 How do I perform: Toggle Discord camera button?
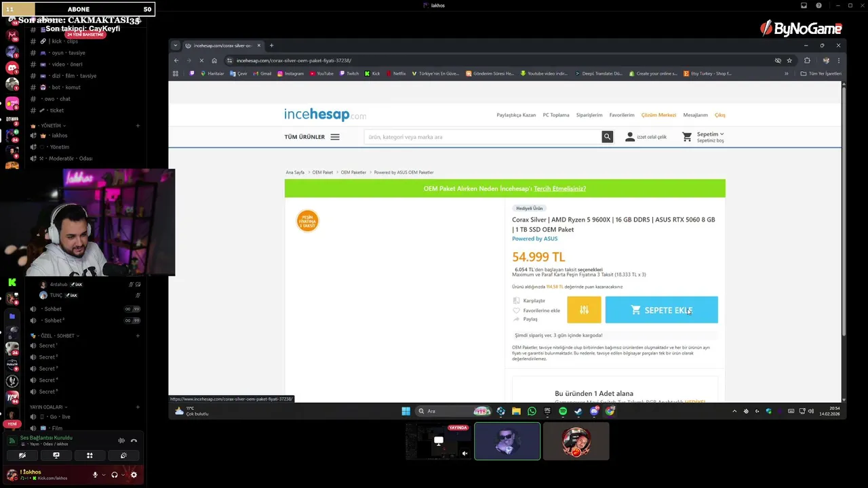[x=22, y=455]
